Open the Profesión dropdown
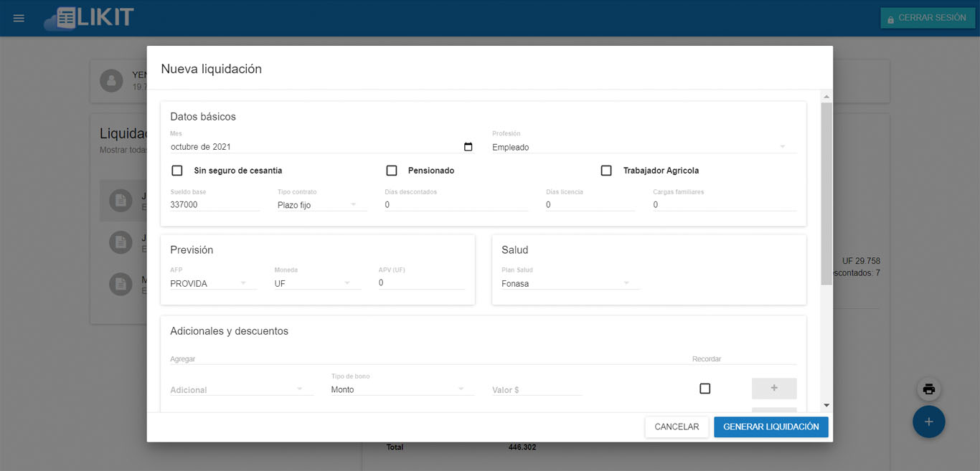Screen dimensions: 980x471 644,147
